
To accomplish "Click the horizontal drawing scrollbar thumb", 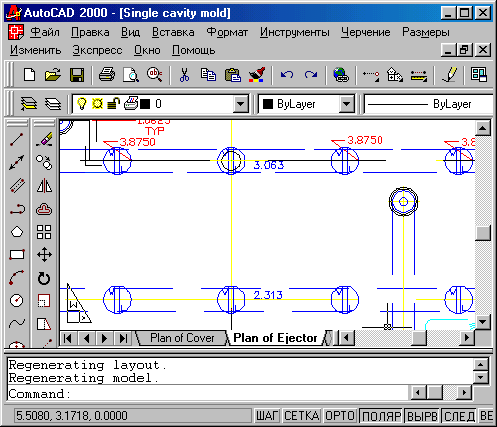I will (x=419, y=338).
